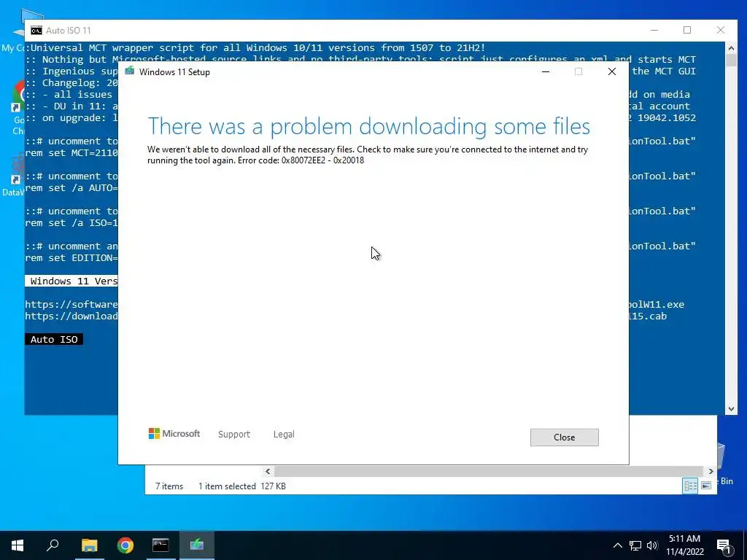This screenshot has height=560, width=747.
Task: Click the Auto ISO console title icon
Action: coord(36,31)
